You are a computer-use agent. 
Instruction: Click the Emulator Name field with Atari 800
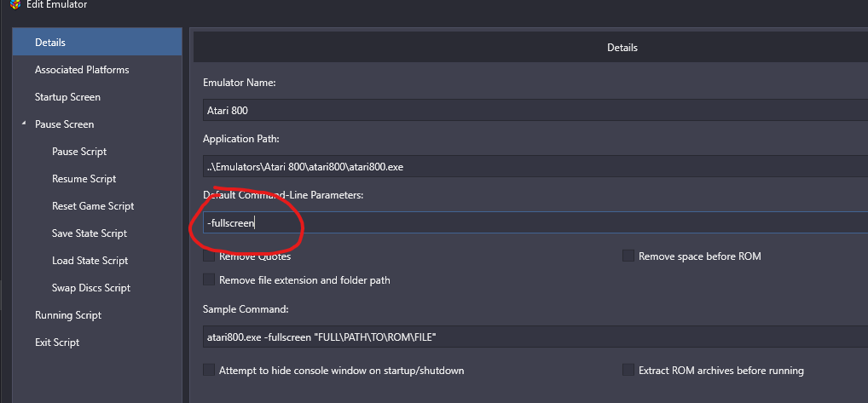tap(535, 110)
